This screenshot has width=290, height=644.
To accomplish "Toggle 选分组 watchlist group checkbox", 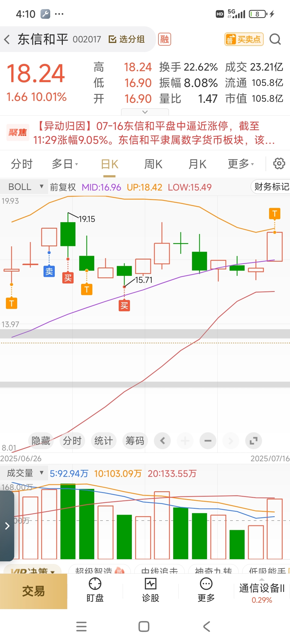I will [x=126, y=39].
